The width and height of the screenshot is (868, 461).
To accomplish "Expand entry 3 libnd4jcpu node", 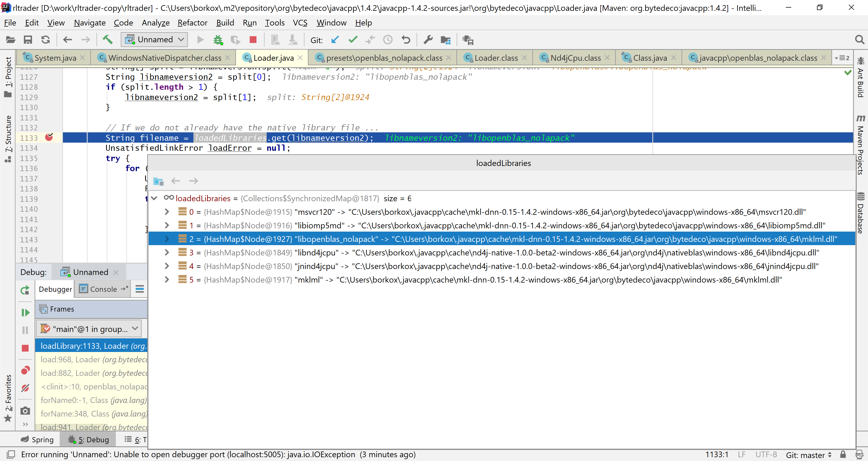I will (x=167, y=252).
